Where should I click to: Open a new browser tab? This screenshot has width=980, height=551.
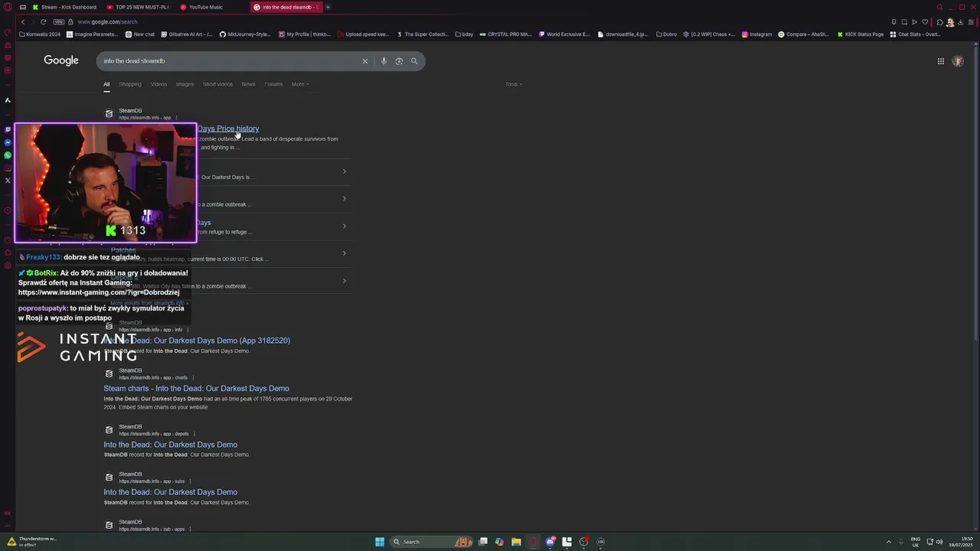coord(328,7)
